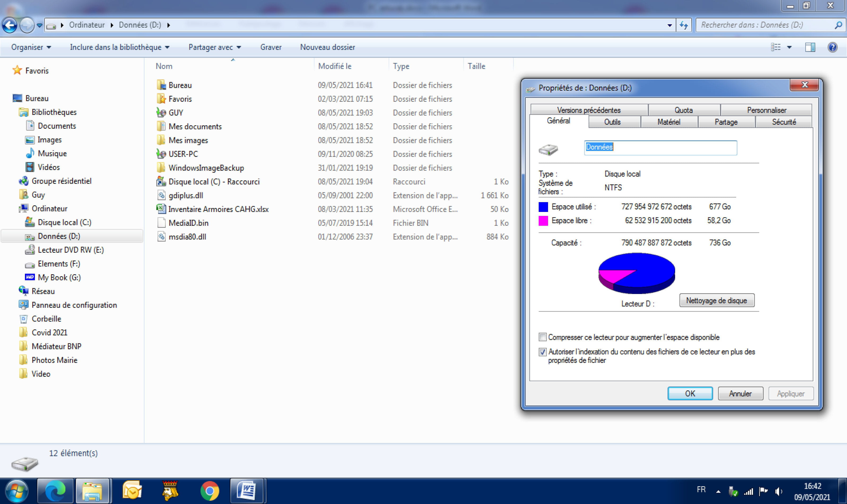Click the refresh button beside address bar

(x=684, y=25)
